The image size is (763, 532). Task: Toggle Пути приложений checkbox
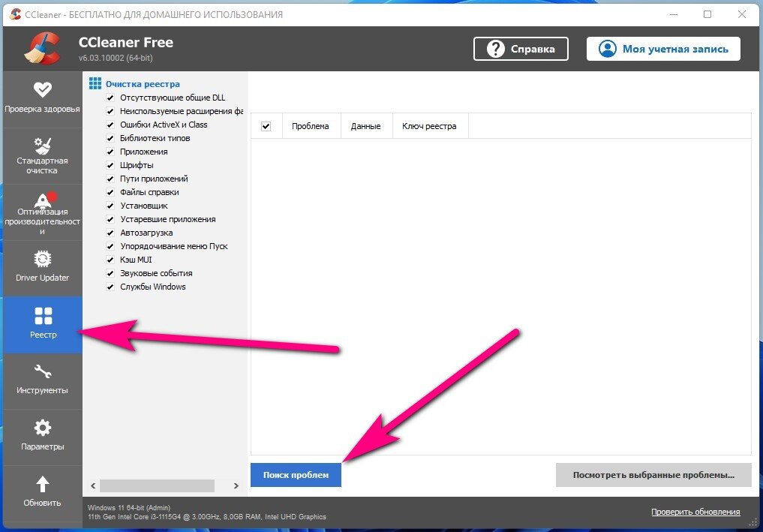(110, 179)
